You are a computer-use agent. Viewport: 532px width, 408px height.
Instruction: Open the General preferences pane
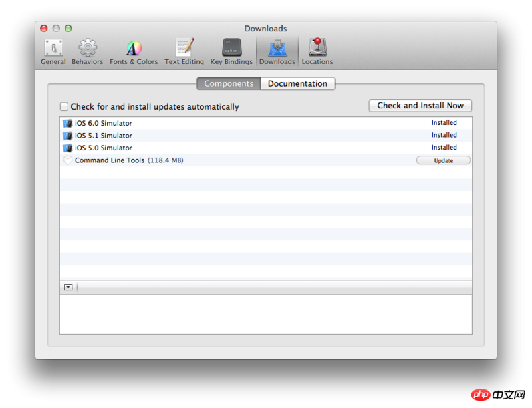(x=53, y=52)
